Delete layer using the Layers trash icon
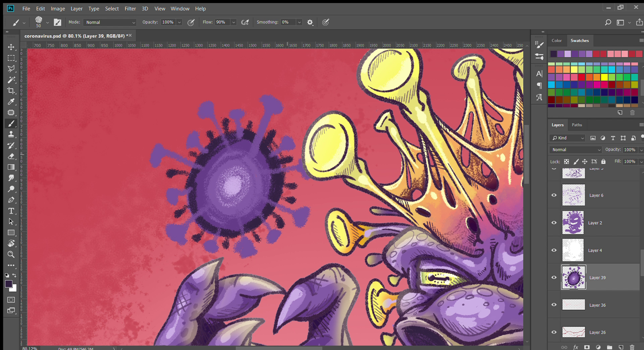This screenshot has width=644, height=350. point(632,347)
